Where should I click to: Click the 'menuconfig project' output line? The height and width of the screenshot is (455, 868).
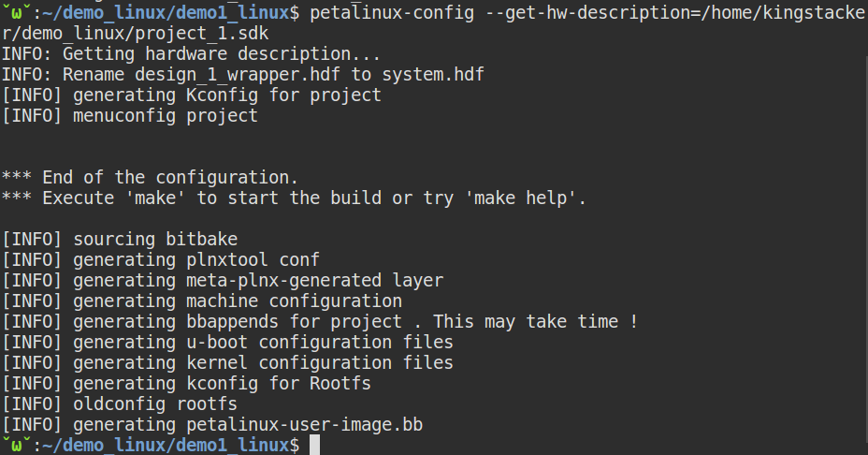click(129, 116)
